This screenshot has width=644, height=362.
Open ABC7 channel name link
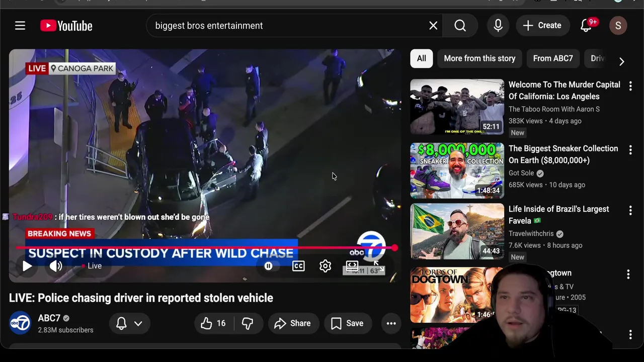click(x=49, y=318)
